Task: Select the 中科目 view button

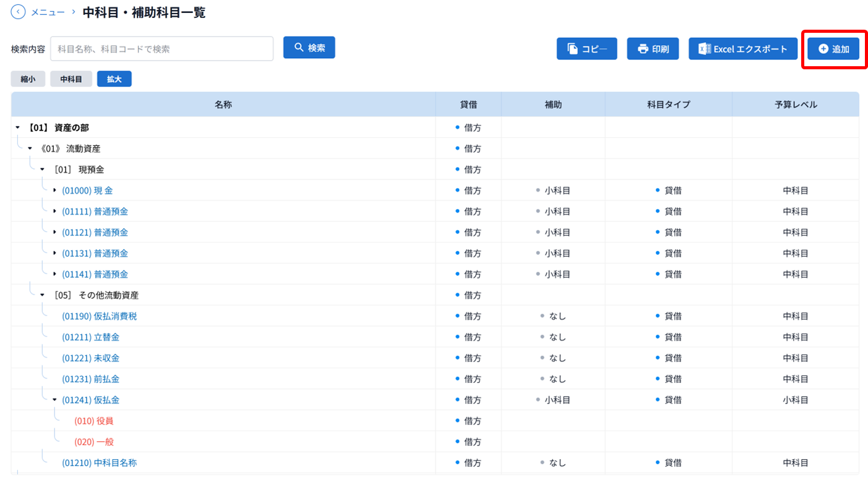Action: [71, 79]
